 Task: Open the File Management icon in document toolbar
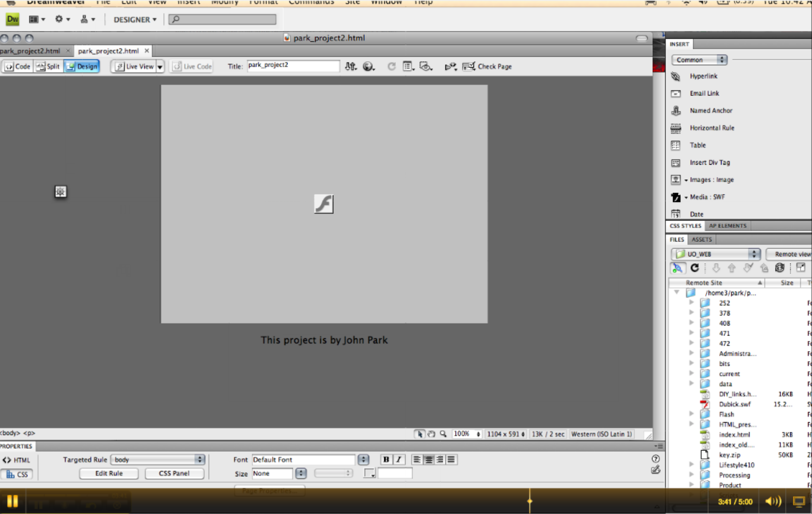tap(351, 66)
